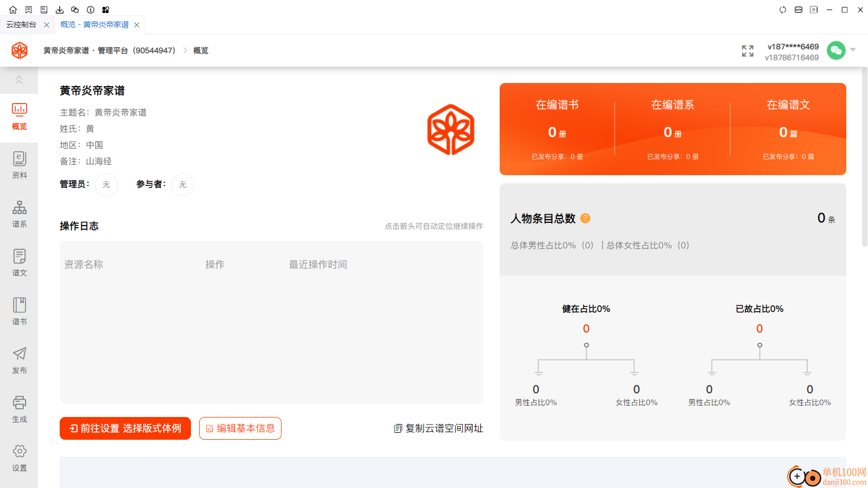Screen dimensions: 868x488
Task: Click the 概览 breadcrumb item
Action: 201,50
